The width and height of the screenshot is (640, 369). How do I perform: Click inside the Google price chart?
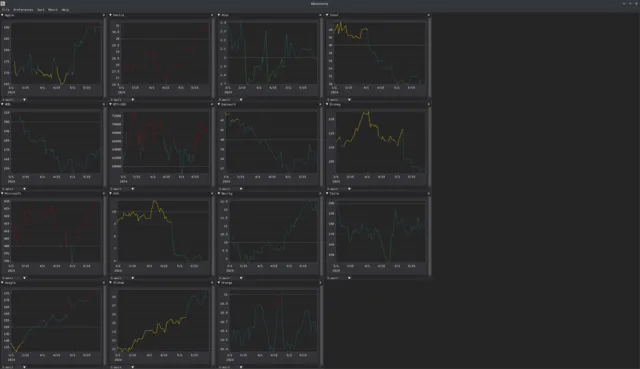pos(56,320)
